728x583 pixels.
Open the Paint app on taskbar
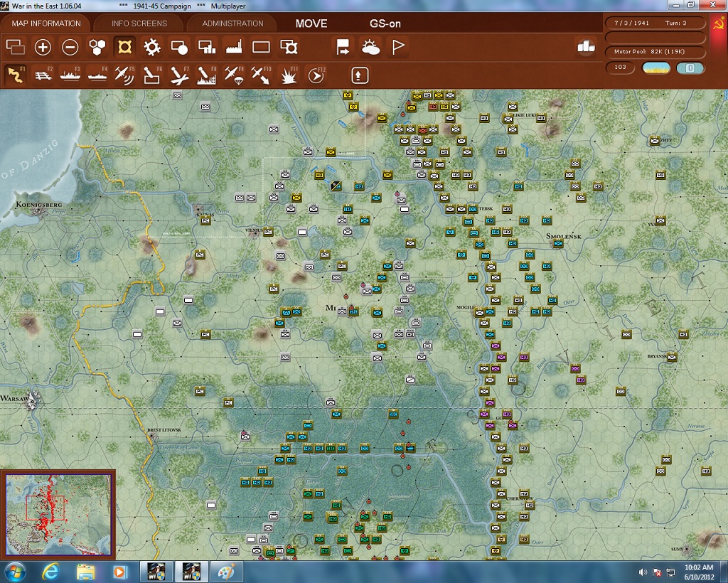[x=227, y=572]
